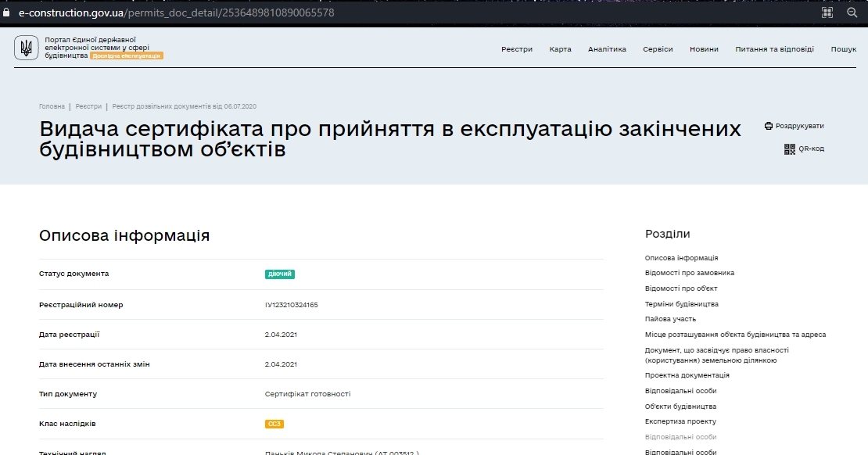Viewport: 868px width, 455px height.
Task: Click the browser address bar lock icon
Action: (6, 13)
